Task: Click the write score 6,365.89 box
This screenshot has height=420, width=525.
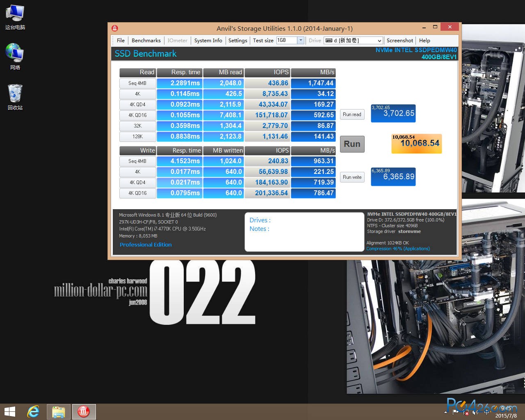Action: [393, 177]
